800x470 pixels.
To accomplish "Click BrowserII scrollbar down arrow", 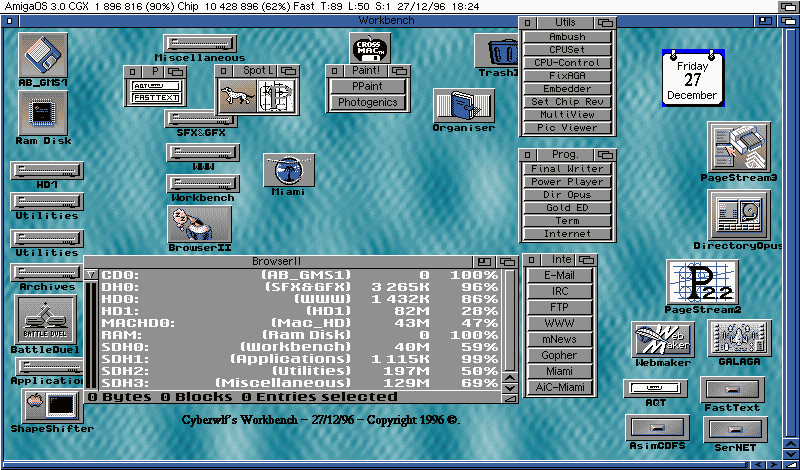I will click(x=510, y=388).
